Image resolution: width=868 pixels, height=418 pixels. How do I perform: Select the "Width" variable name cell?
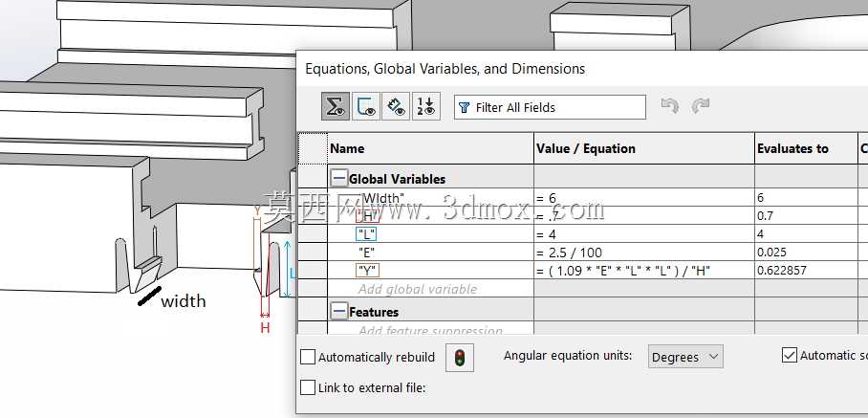coord(431,198)
